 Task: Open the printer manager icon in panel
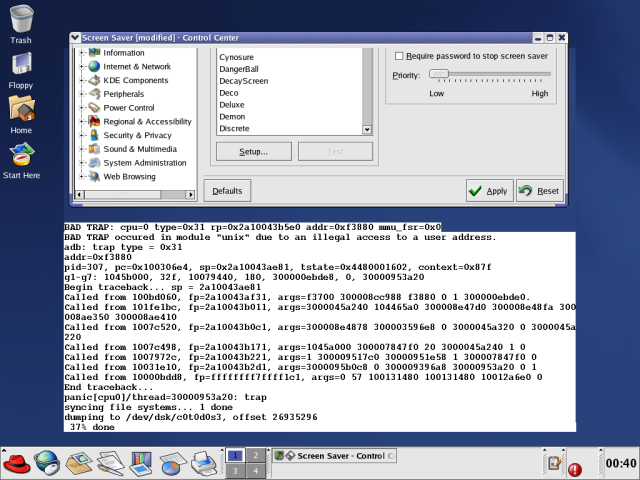[x=204, y=463]
